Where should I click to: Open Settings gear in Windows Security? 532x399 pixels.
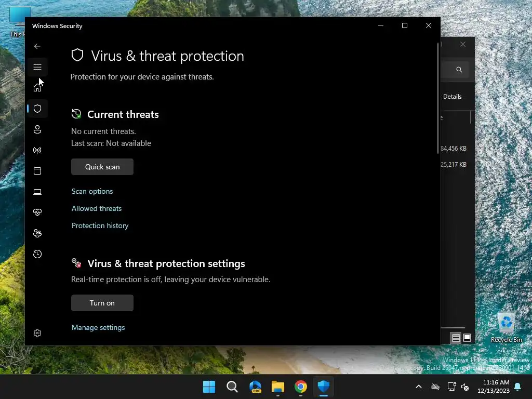pyautogui.click(x=37, y=333)
